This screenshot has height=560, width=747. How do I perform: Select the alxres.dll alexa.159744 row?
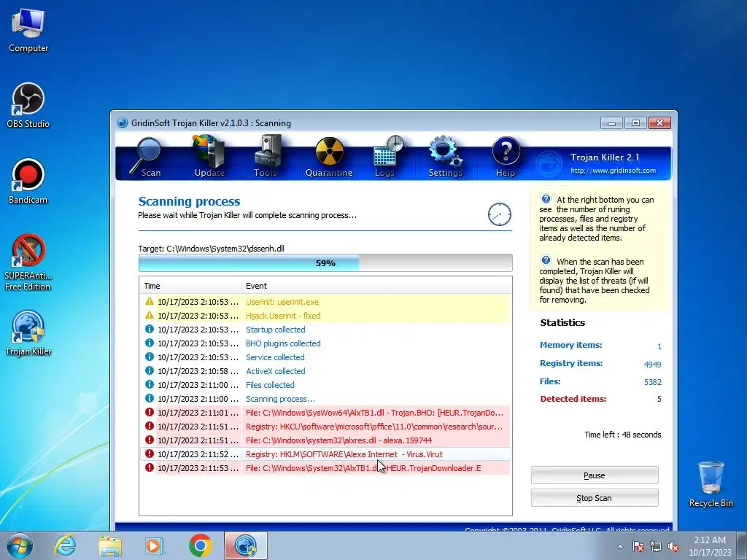[x=325, y=440]
